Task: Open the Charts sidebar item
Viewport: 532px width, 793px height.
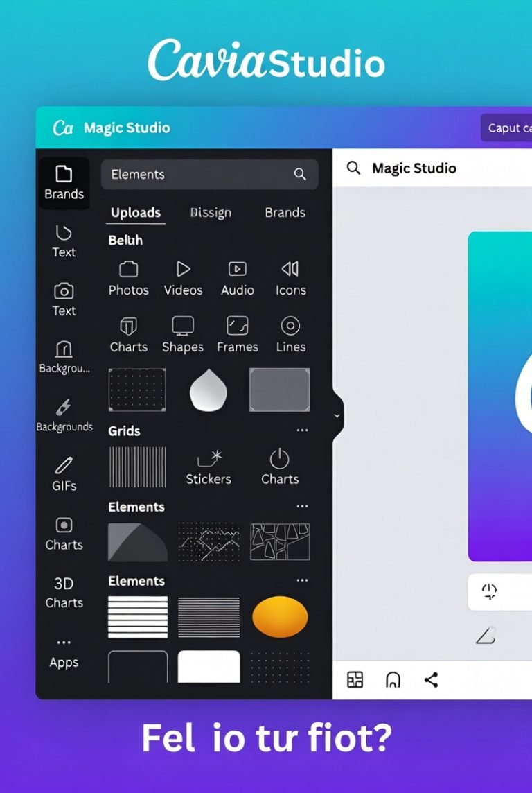Action: 64,534
